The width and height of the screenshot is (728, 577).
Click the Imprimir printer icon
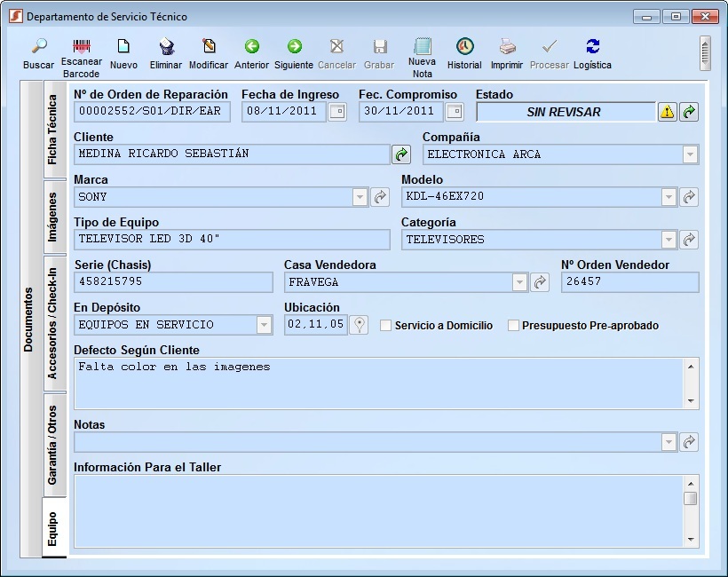pyautogui.click(x=507, y=46)
